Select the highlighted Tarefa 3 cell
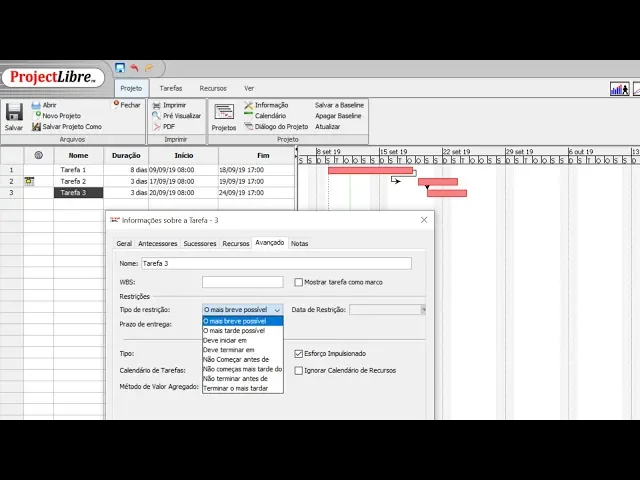Screen dimensions: 640x480 (x=78, y=193)
